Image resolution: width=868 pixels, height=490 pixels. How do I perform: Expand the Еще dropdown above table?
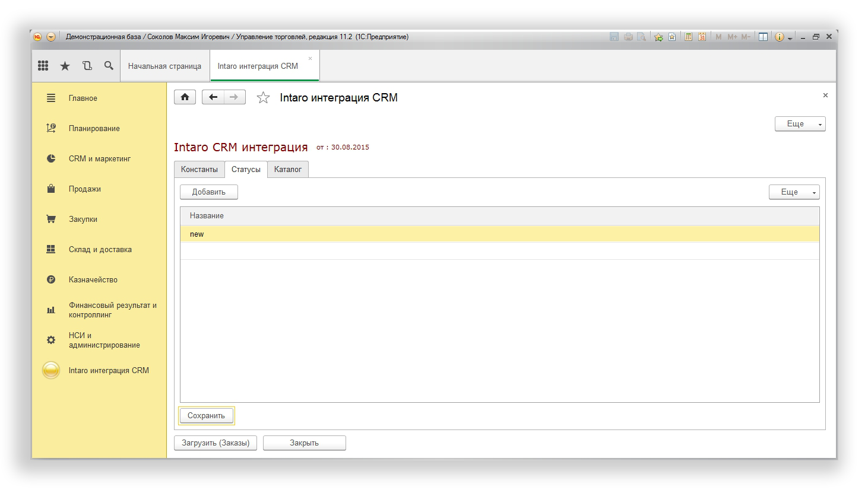(x=794, y=192)
